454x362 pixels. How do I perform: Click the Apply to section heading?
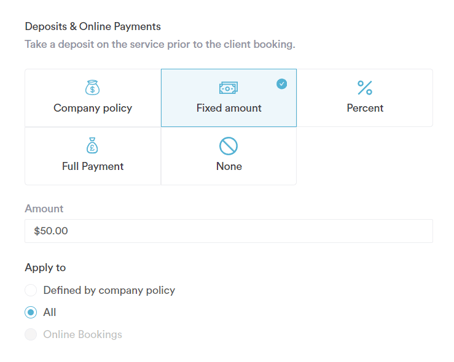click(45, 268)
